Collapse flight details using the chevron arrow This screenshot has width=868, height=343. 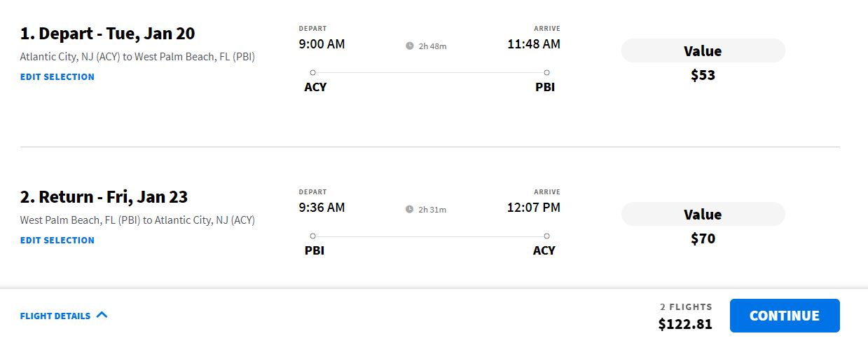[x=102, y=315]
